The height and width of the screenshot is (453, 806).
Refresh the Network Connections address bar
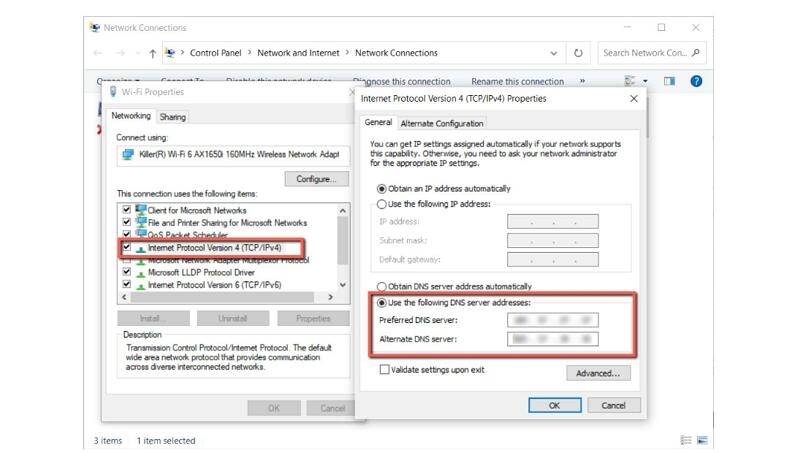[x=579, y=53]
